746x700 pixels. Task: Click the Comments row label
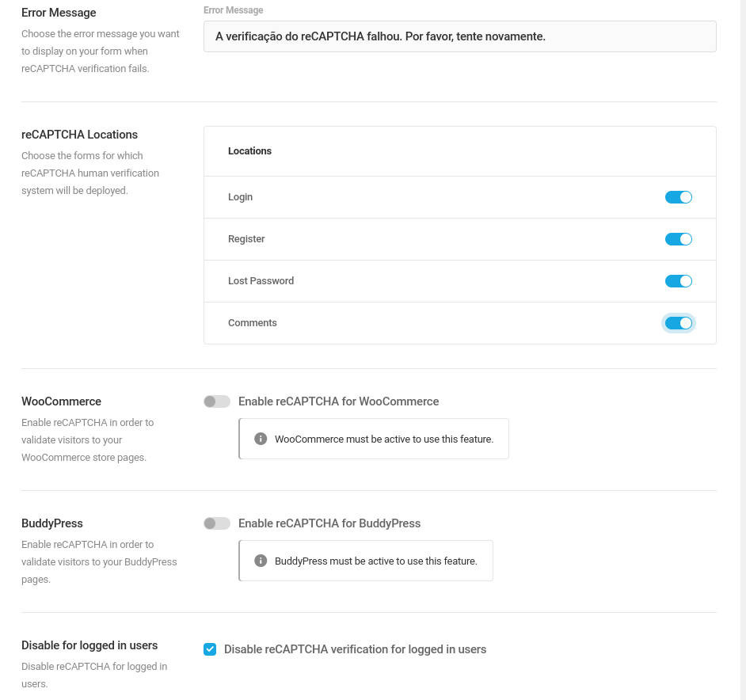click(252, 322)
